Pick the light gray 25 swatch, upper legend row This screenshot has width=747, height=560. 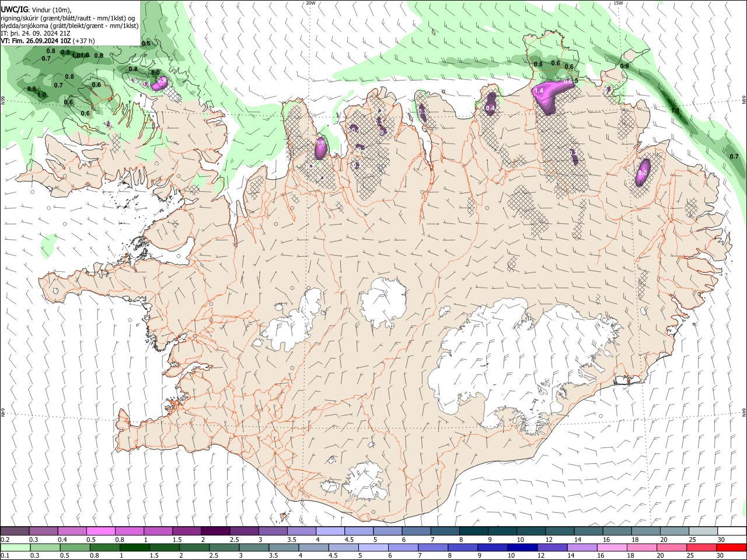pyautogui.click(x=702, y=531)
